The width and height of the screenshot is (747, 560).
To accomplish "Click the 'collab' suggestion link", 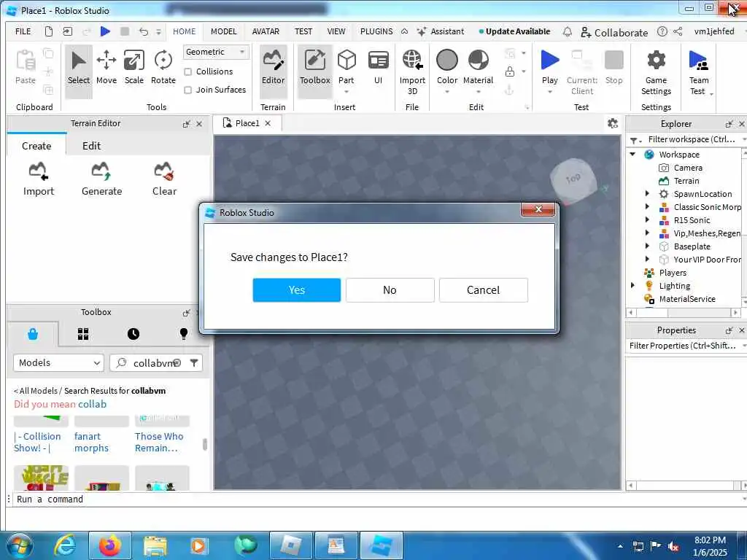I will click(93, 404).
